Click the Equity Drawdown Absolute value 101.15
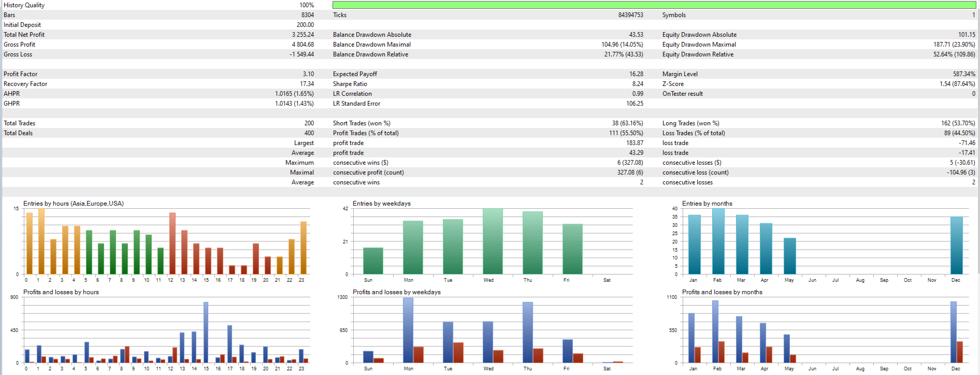This screenshot has height=375, width=980. tap(967, 35)
